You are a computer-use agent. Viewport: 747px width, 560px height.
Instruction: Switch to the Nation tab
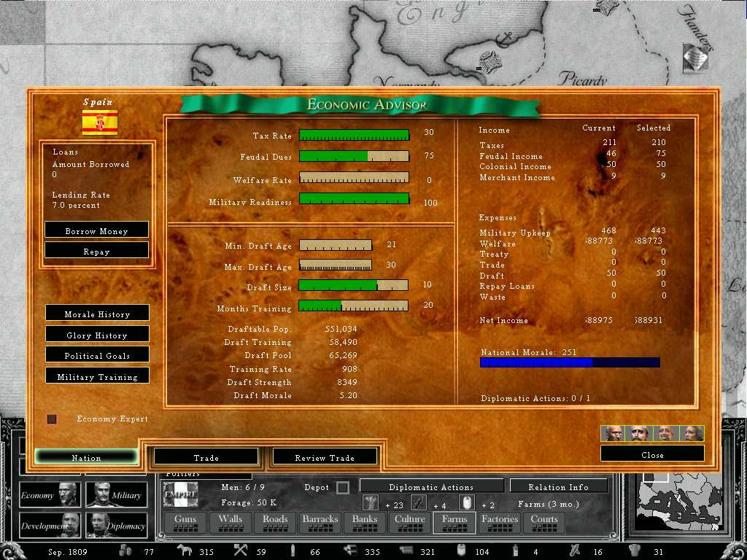point(86,458)
